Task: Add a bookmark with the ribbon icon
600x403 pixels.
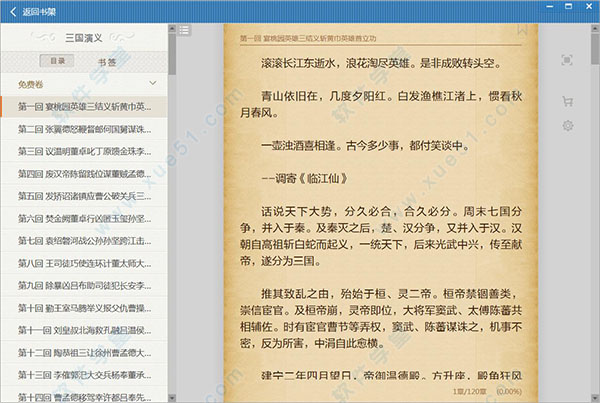Action: [x=522, y=30]
